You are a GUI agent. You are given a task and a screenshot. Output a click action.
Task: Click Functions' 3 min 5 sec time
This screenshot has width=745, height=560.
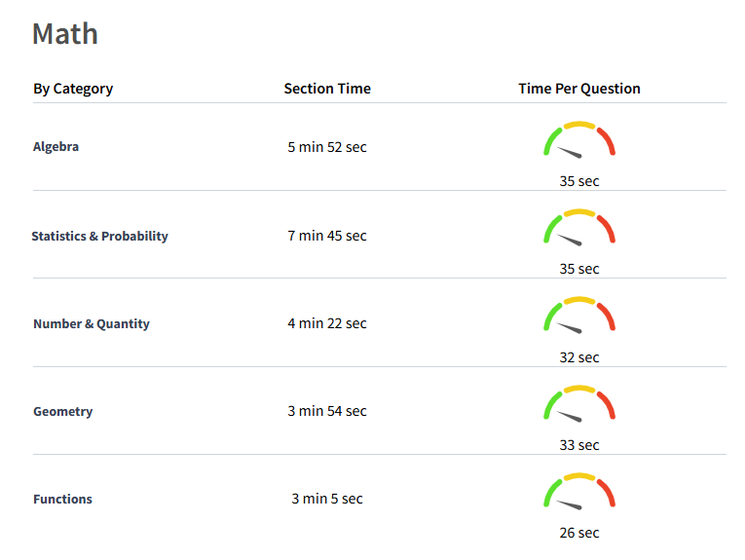pyautogui.click(x=327, y=499)
